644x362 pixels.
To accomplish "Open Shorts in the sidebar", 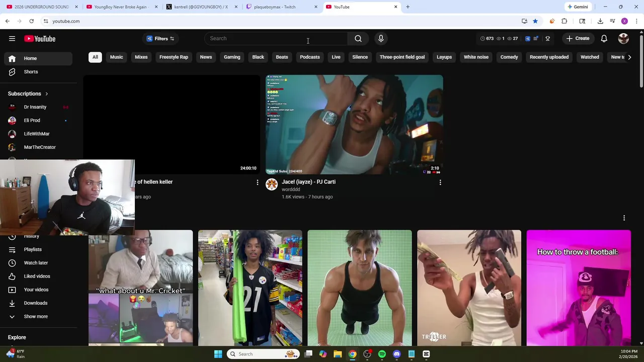I will pyautogui.click(x=38, y=72).
